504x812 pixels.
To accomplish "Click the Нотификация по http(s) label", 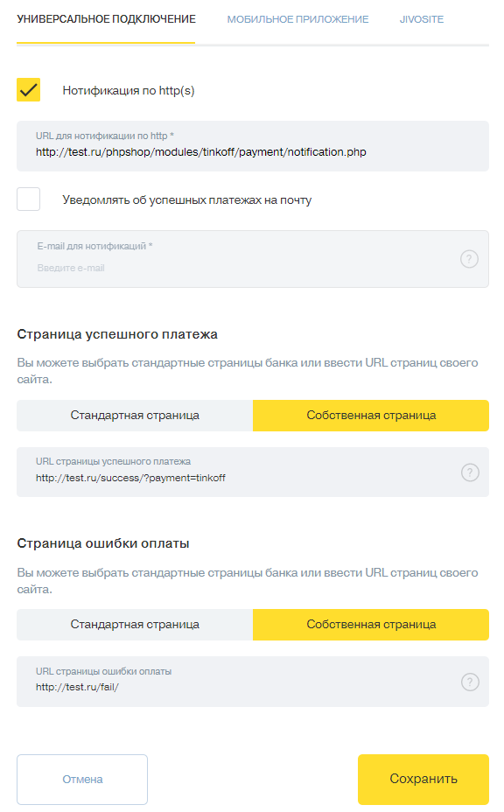I will pos(129,91).
